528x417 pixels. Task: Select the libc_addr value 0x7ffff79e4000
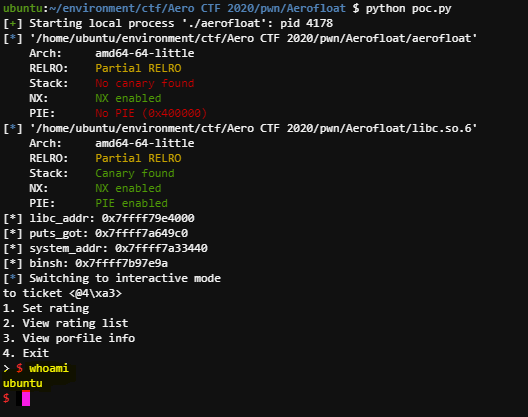[x=148, y=218]
